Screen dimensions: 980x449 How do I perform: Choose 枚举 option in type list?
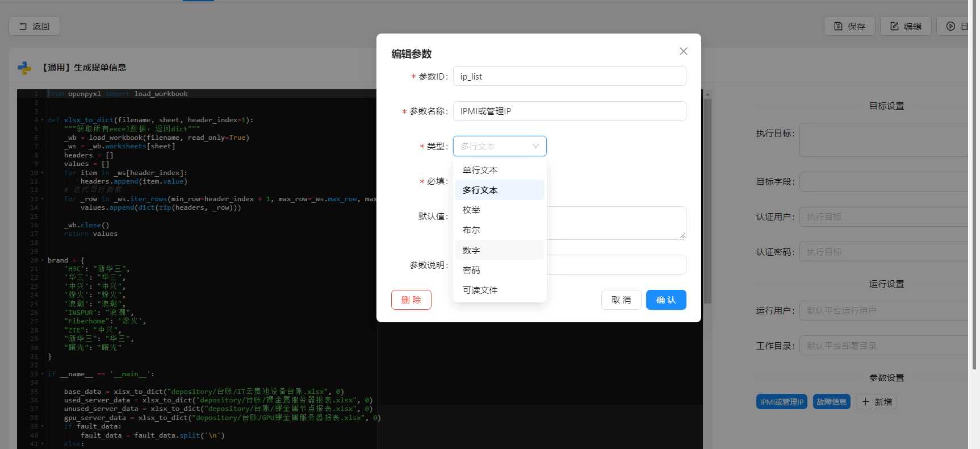click(500, 210)
